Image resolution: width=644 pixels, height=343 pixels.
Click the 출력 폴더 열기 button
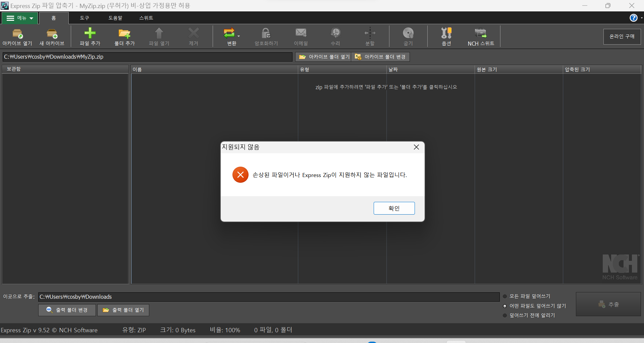[123, 310]
